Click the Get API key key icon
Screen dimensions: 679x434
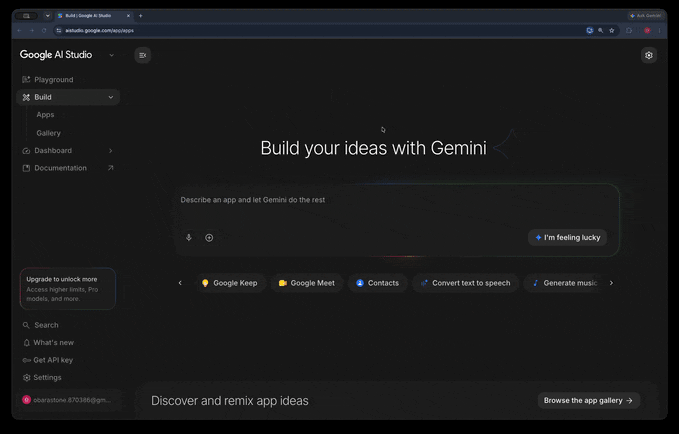(x=26, y=360)
